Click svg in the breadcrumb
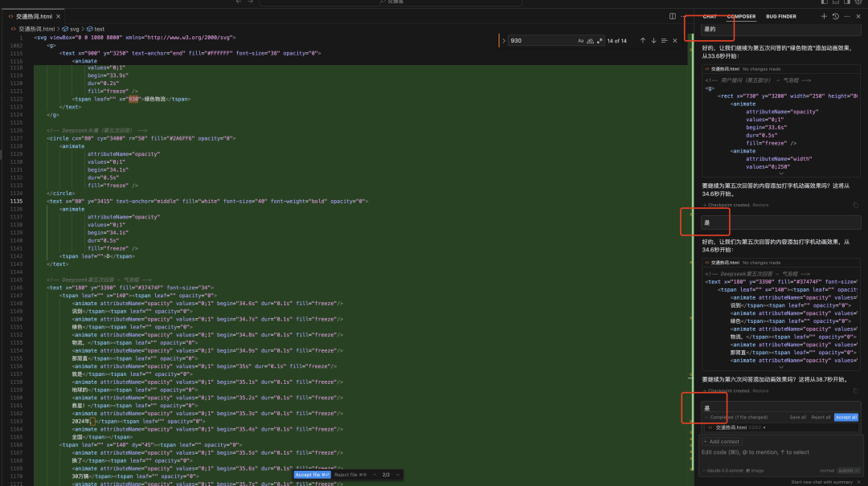 coord(74,29)
